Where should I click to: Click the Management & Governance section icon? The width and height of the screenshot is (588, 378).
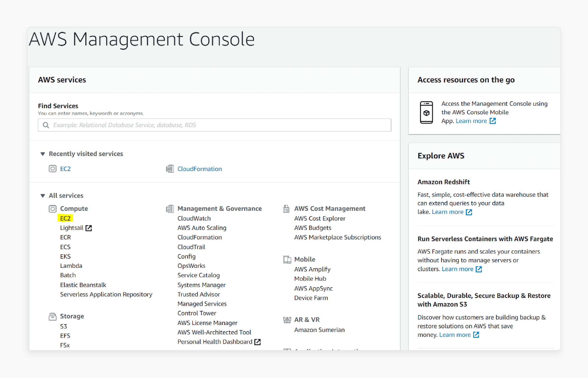point(168,209)
